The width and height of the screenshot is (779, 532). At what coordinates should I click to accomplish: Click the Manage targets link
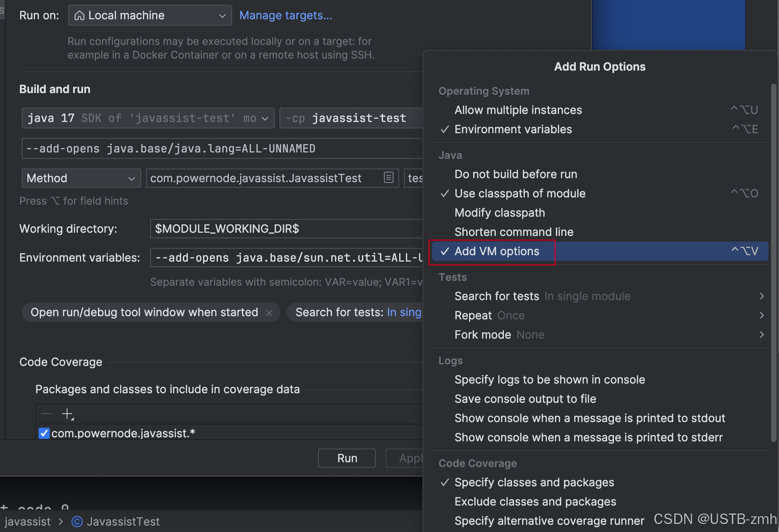[x=285, y=15]
